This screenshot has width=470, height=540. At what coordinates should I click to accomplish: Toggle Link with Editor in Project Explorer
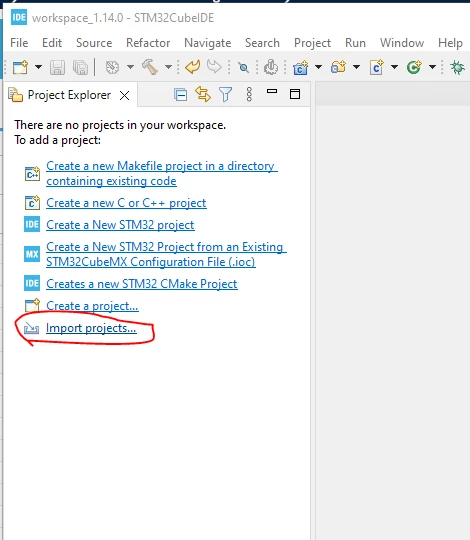pos(203,94)
